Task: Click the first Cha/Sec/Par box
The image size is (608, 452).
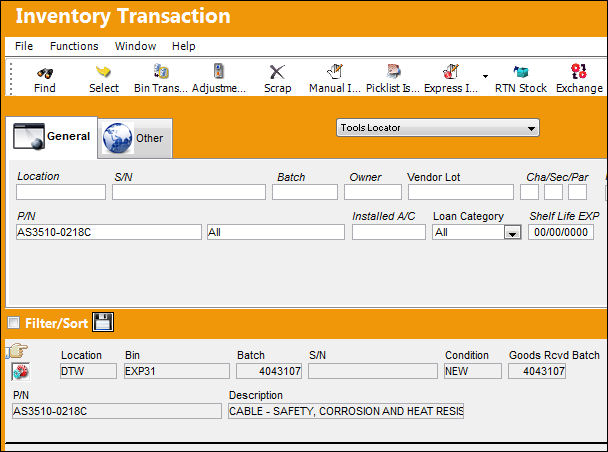Action: (529, 192)
